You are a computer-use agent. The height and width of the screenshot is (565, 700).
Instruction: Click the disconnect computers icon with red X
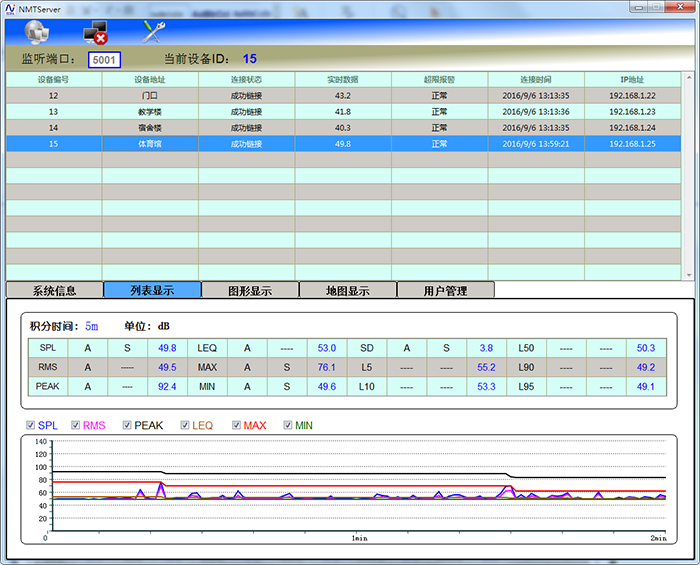[x=95, y=32]
